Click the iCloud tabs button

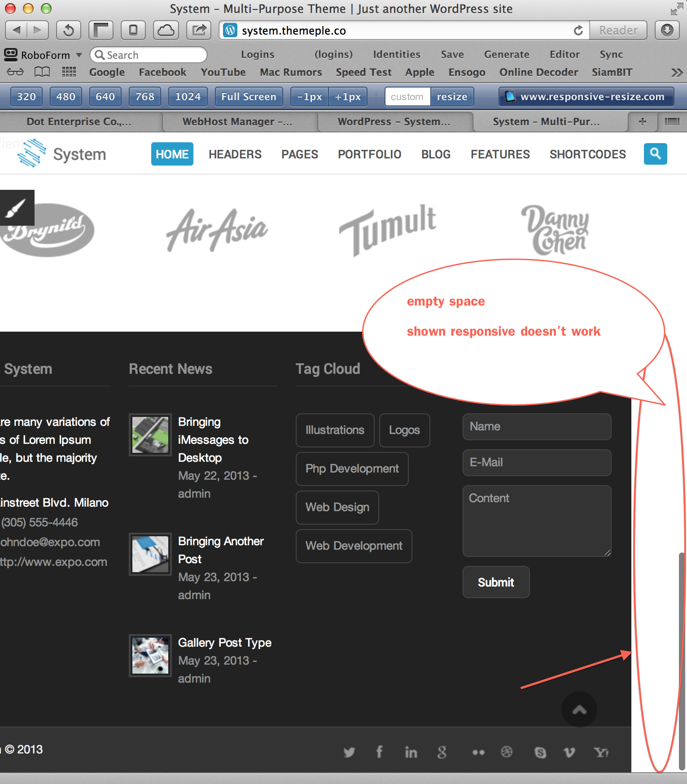coord(166,30)
